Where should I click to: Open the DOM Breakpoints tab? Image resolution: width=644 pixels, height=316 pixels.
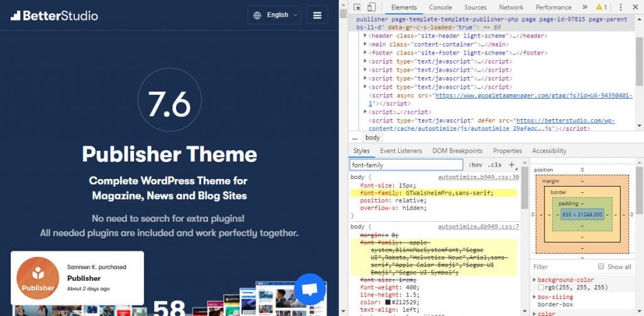coord(457,151)
